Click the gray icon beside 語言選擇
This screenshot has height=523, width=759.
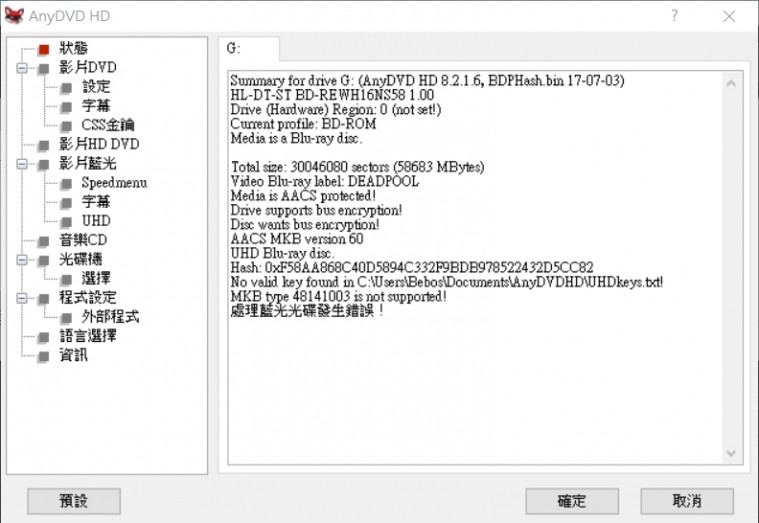(43, 337)
